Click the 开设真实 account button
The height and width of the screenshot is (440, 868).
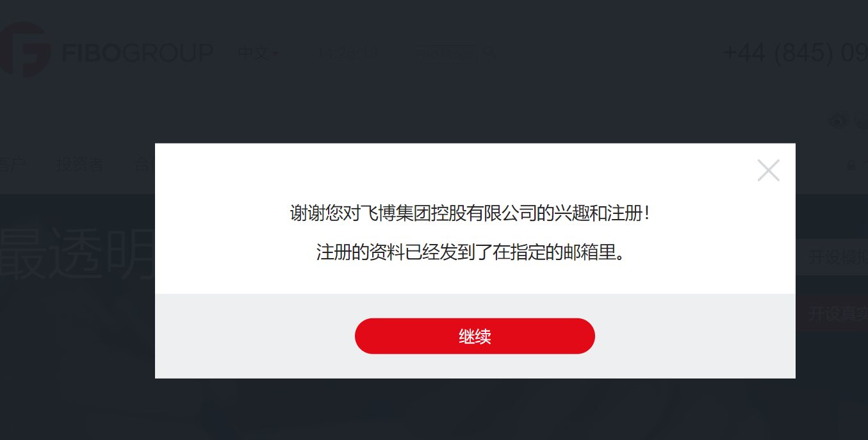pos(831,314)
